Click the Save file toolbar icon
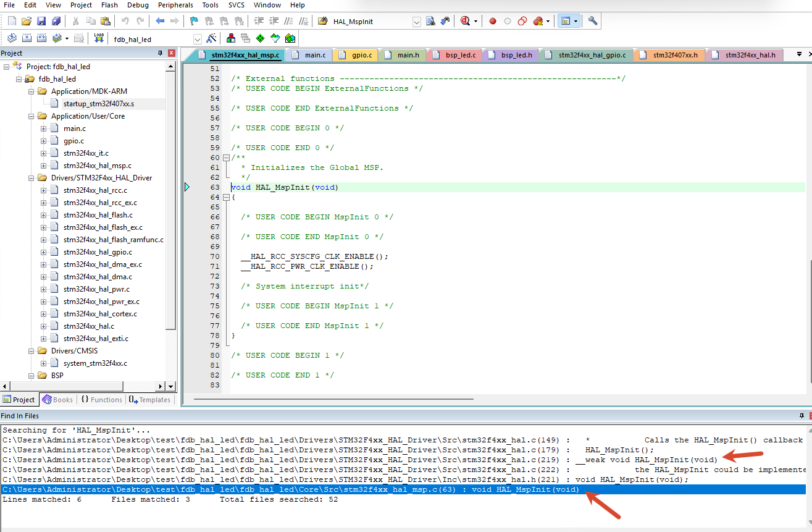 pyautogui.click(x=41, y=21)
